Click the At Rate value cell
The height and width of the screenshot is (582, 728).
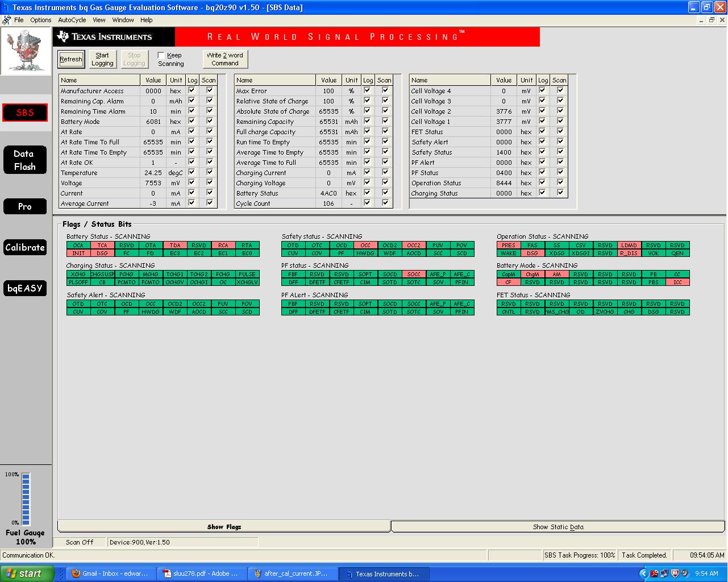pos(153,132)
